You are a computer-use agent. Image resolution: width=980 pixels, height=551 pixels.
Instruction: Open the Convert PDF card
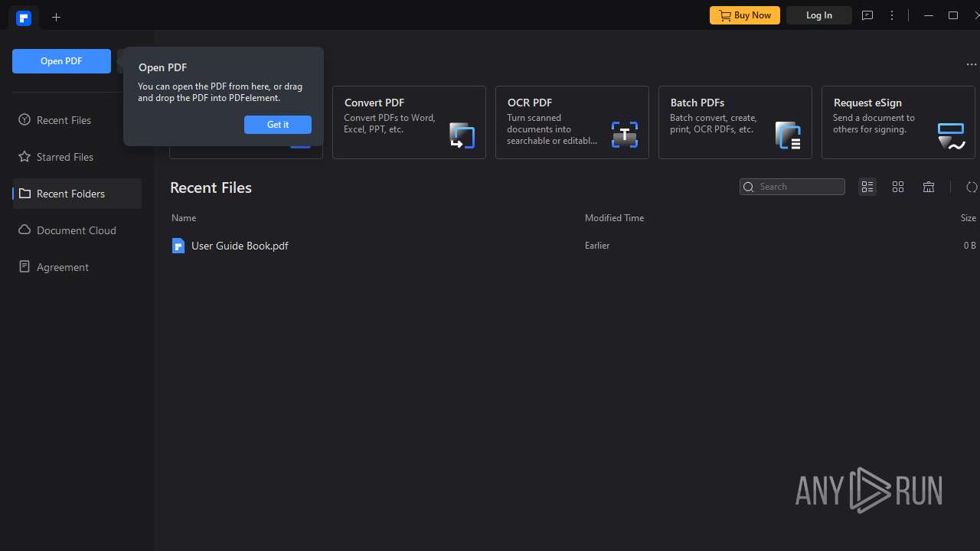click(409, 122)
